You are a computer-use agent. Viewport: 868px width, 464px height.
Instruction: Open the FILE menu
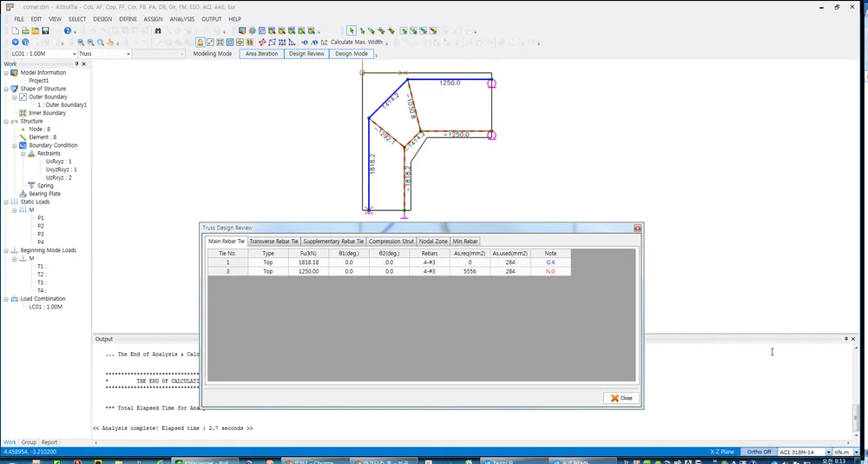19,19
